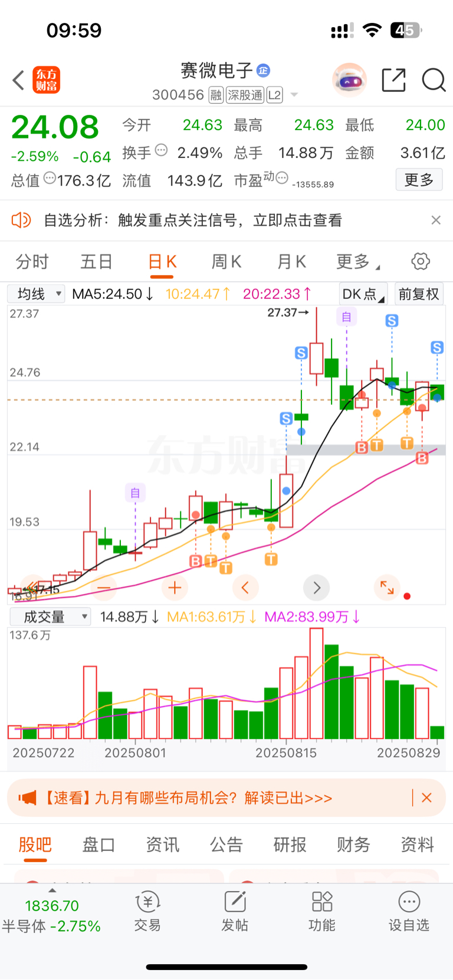Screen dimensions: 453x980
Task: Change 前复权 adjustment setting
Action: point(419,294)
